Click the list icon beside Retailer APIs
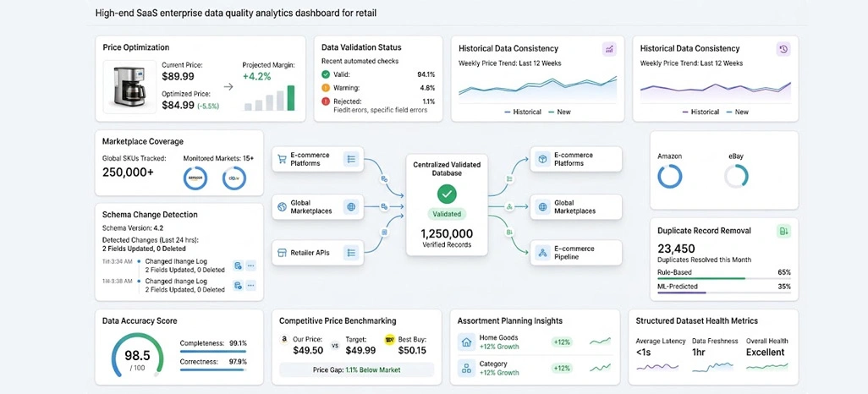Screen dimensions: 868x394 (351, 253)
